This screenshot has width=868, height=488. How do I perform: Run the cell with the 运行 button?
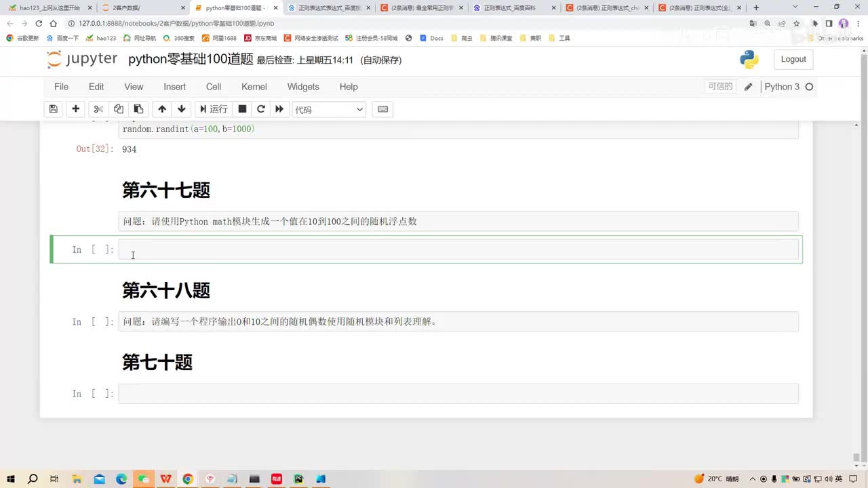point(213,109)
